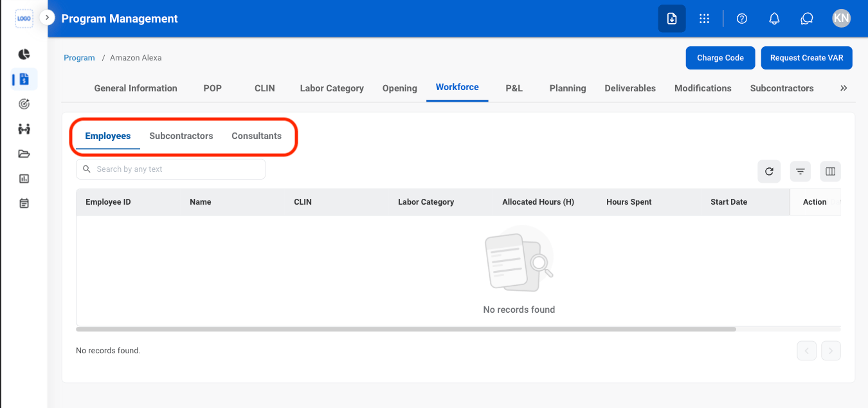Click the refresh table icon
The height and width of the screenshot is (408, 868).
pyautogui.click(x=769, y=171)
